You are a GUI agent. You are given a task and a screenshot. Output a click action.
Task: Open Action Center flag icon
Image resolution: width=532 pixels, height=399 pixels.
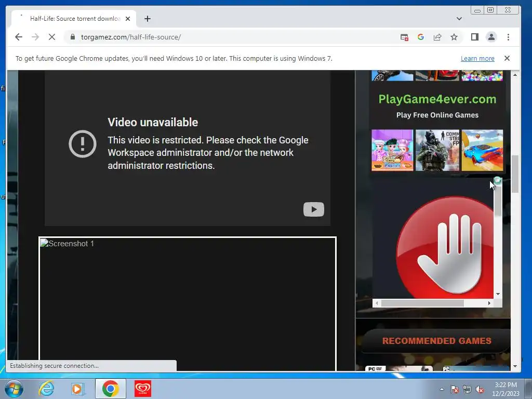coord(455,389)
